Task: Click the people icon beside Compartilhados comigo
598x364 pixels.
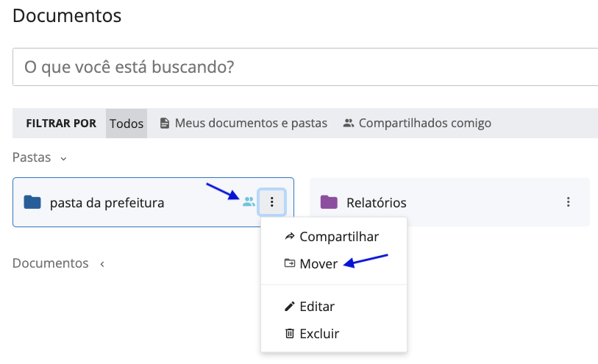Action: [x=349, y=124]
